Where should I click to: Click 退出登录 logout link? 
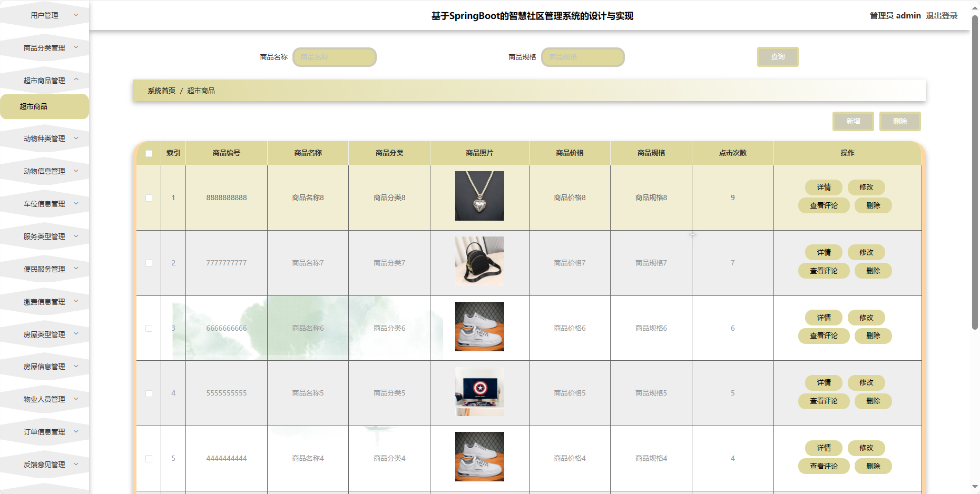click(942, 16)
